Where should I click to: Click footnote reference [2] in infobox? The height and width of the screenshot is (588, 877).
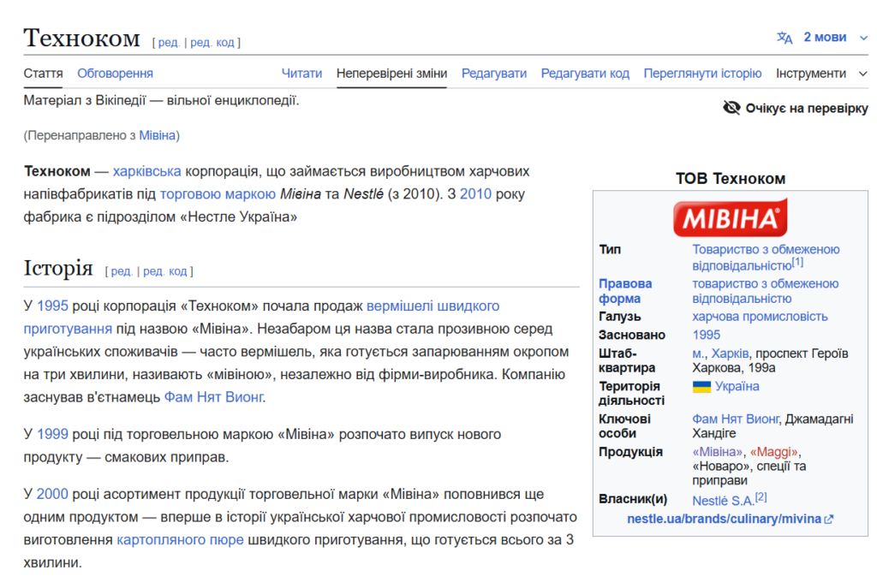(x=761, y=496)
